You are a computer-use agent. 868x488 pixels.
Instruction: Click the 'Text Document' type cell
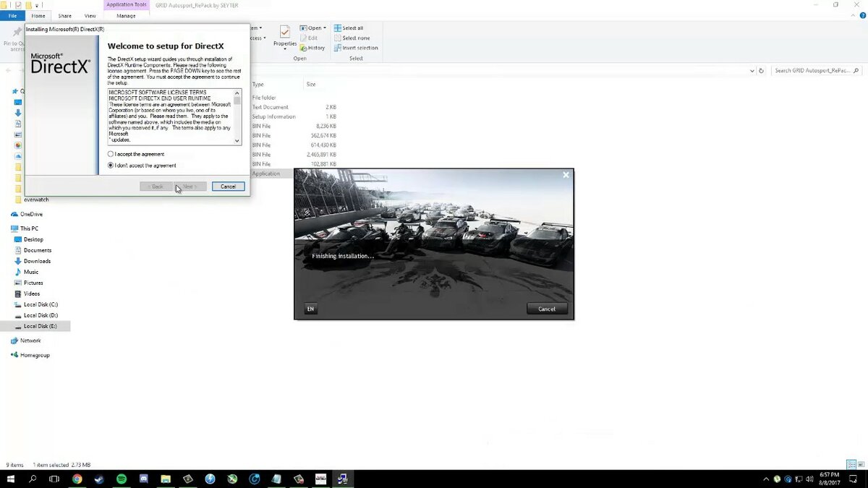tap(270, 107)
